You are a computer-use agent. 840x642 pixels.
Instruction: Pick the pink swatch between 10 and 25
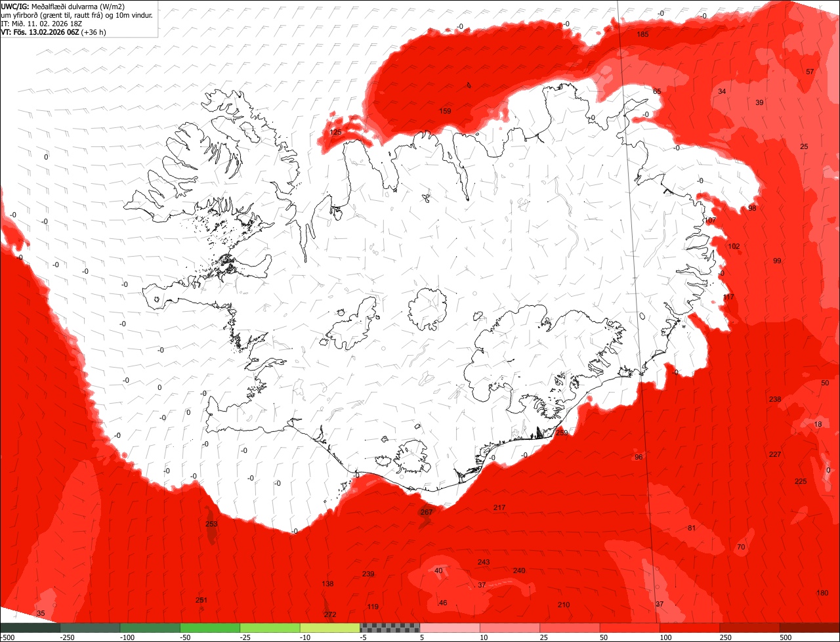click(510, 628)
